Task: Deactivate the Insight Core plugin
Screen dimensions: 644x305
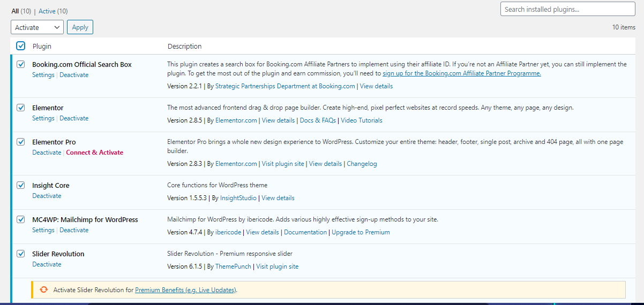Action: (47, 196)
